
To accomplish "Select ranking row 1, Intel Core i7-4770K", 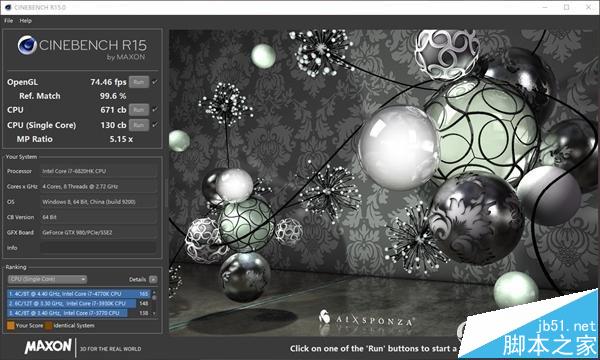I will [78, 294].
